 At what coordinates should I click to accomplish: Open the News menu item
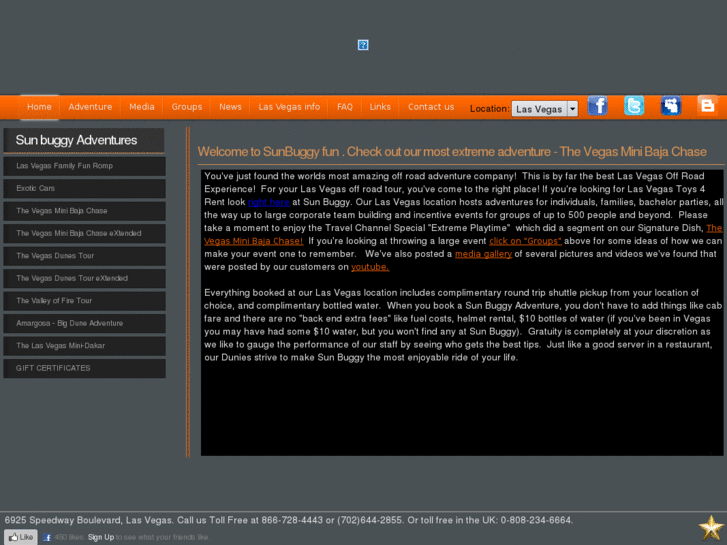pyautogui.click(x=230, y=107)
